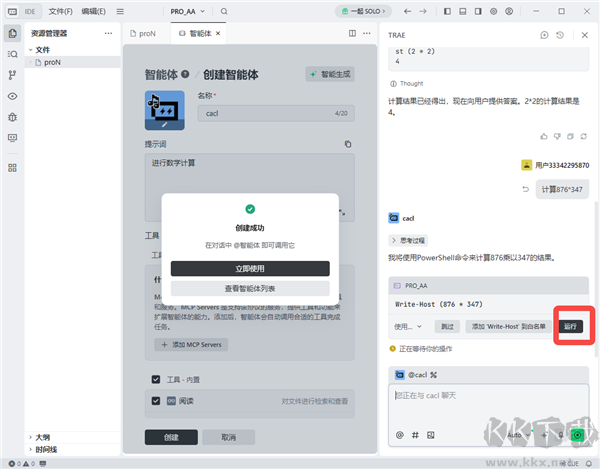Open the Extensions grid icon in sidebar
Viewport: 600px width, 469px height.
coord(12,168)
